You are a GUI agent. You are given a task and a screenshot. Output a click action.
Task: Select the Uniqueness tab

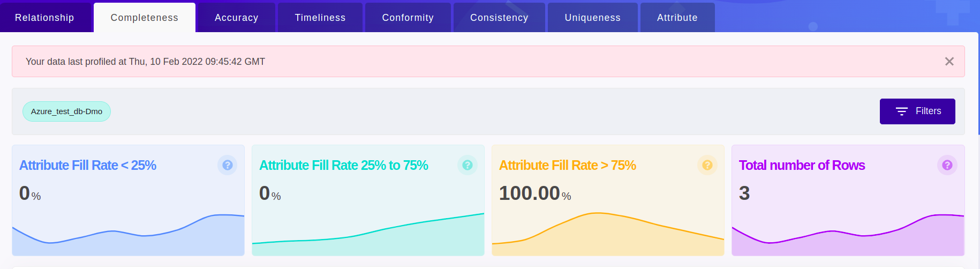593,18
